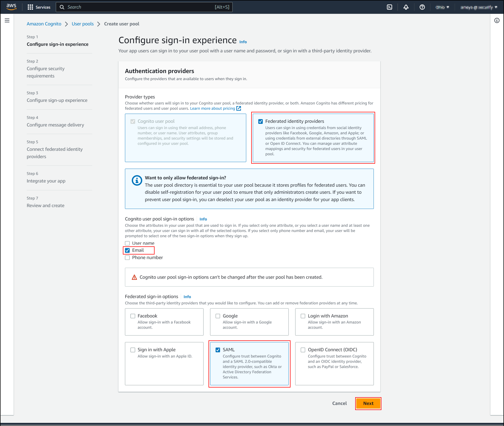Click the Next button

[x=368, y=403]
